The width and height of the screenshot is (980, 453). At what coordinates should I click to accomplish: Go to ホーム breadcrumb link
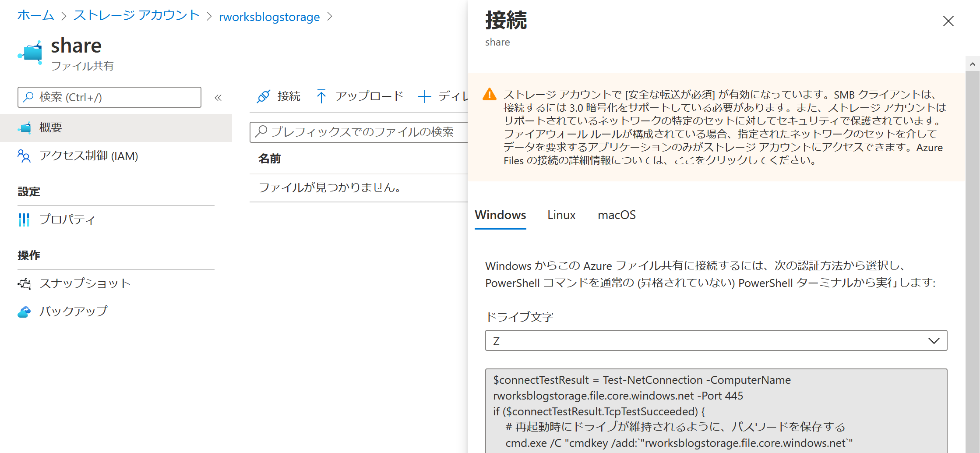tap(36, 16)
